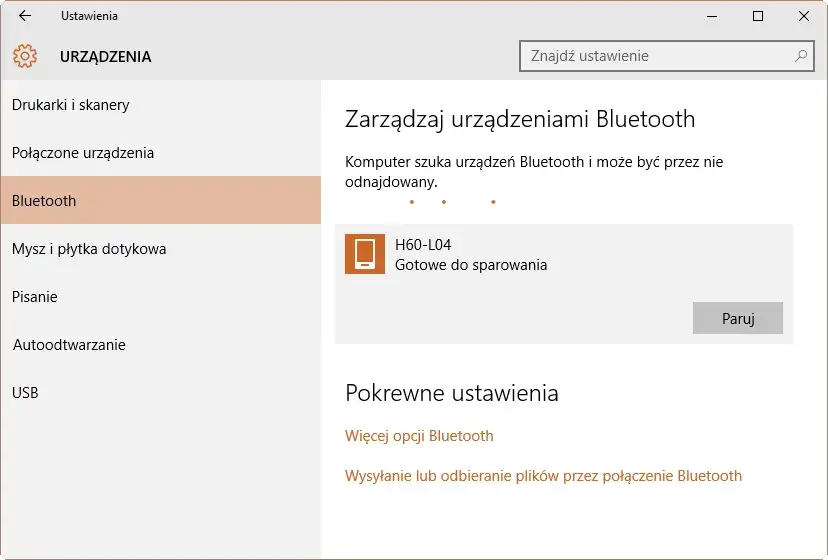Click the Gotowe do sparowania status text

[471, 265]
